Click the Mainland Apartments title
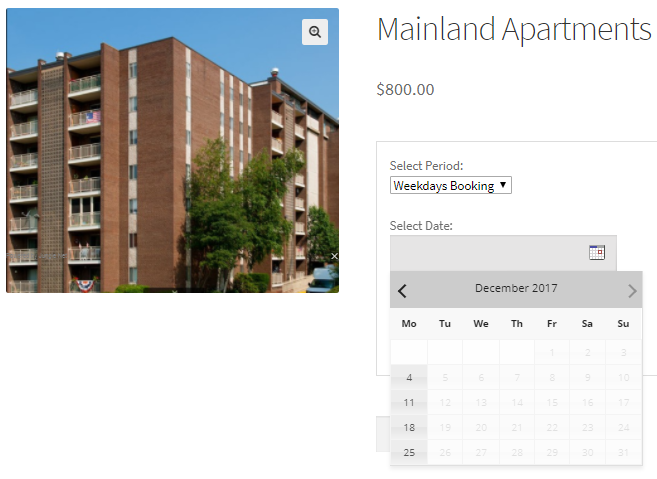Image resolution: width=657 pixels, height=479 pixels. tap(514, 30)
